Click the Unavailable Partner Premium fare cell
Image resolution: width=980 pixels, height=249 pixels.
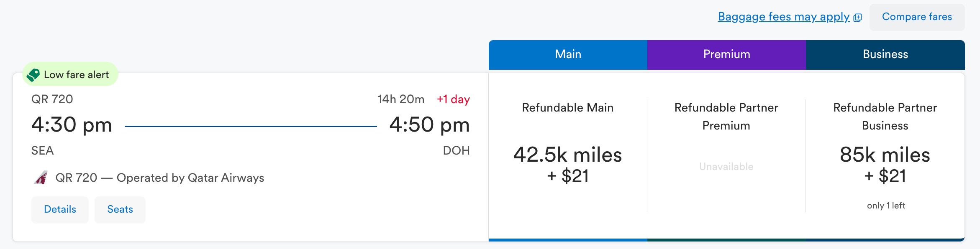coord(726,167)
